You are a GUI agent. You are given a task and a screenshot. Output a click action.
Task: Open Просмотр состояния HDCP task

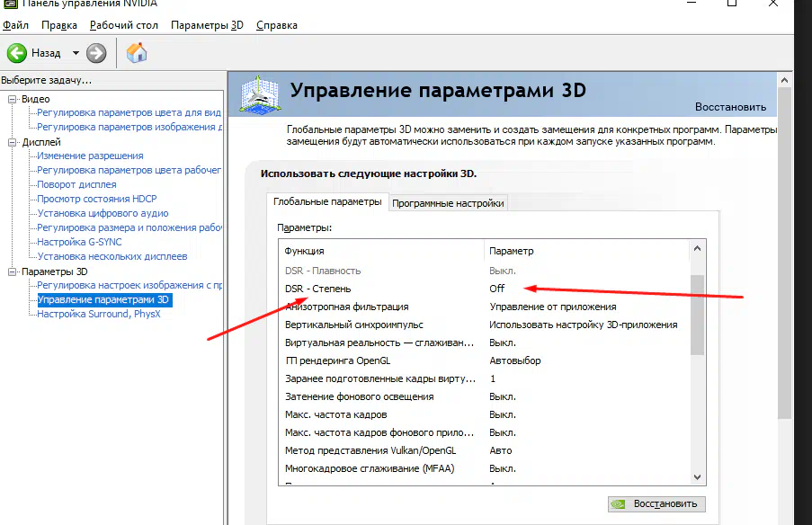97,199
